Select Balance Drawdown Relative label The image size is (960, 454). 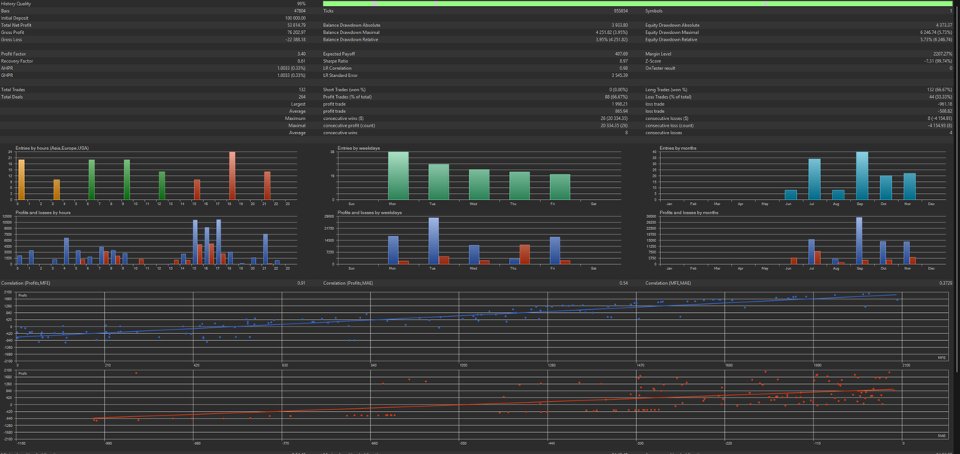coord(351,40)
